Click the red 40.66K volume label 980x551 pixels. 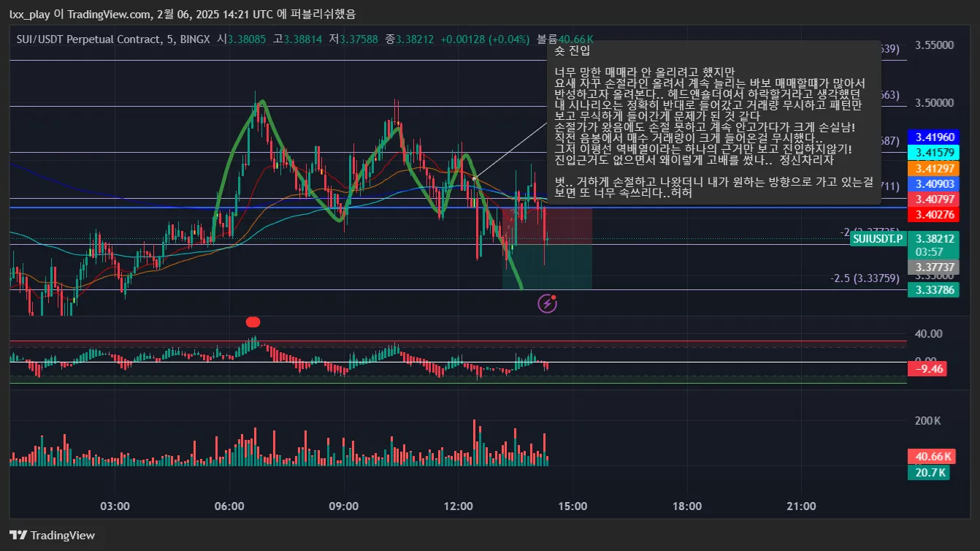pos(931,457)
